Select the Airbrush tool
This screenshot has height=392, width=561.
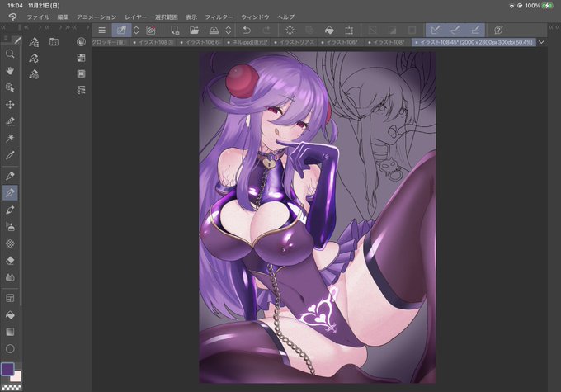tap(10, 227)
